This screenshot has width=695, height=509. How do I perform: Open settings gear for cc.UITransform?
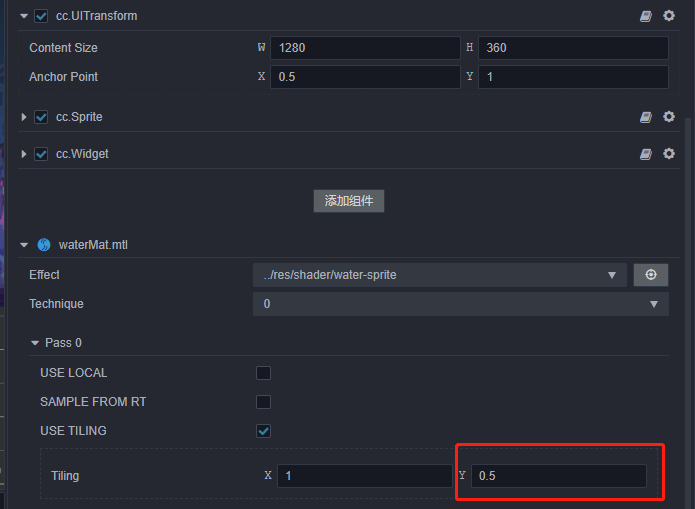tap(669, 16)
